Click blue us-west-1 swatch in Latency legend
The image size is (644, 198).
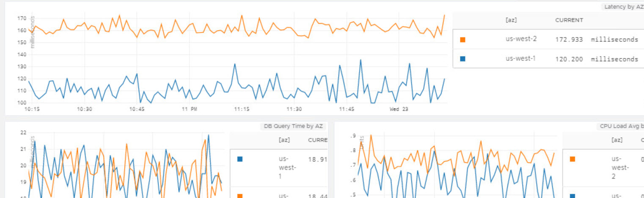point(462,59)
